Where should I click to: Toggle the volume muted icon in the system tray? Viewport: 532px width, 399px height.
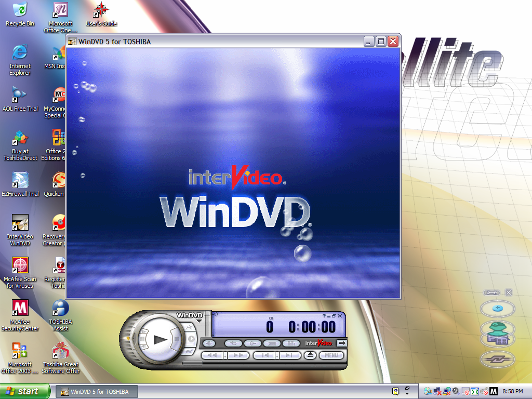[454, 391]
